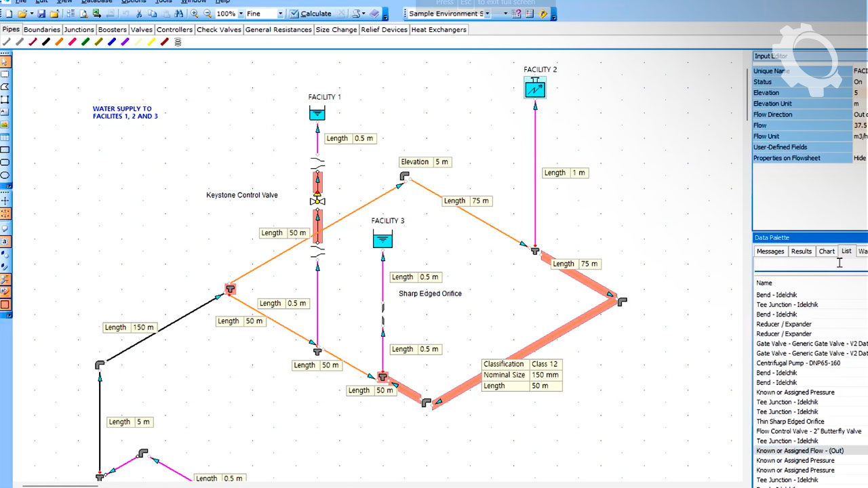The image size is (868, 488).
Task: Open the Heat Exchangers tab
Action: click(439, 30)
